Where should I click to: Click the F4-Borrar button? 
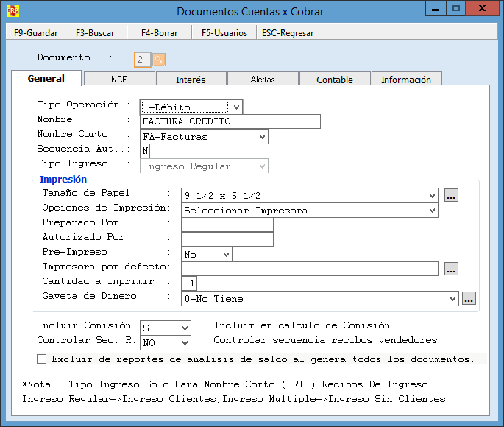(159, 33)
